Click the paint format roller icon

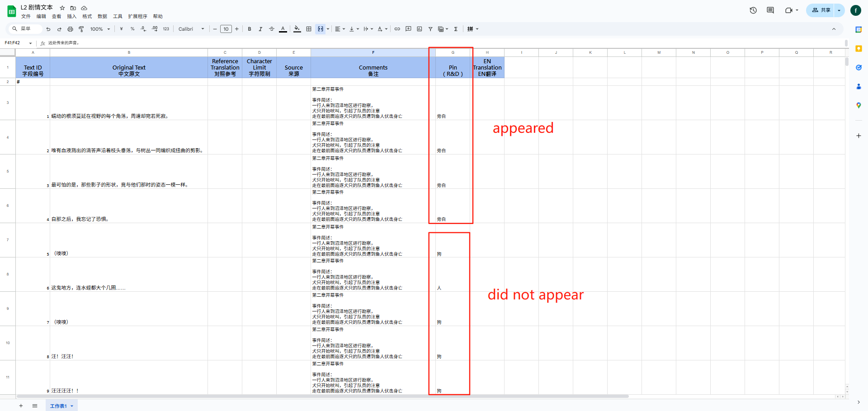pyautogui.click(x=81, y=29)
